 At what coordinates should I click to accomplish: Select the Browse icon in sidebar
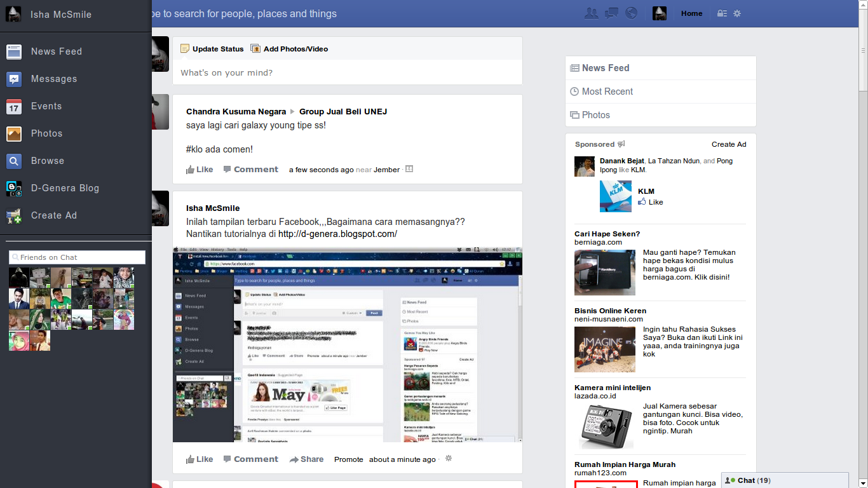[13, 161]
